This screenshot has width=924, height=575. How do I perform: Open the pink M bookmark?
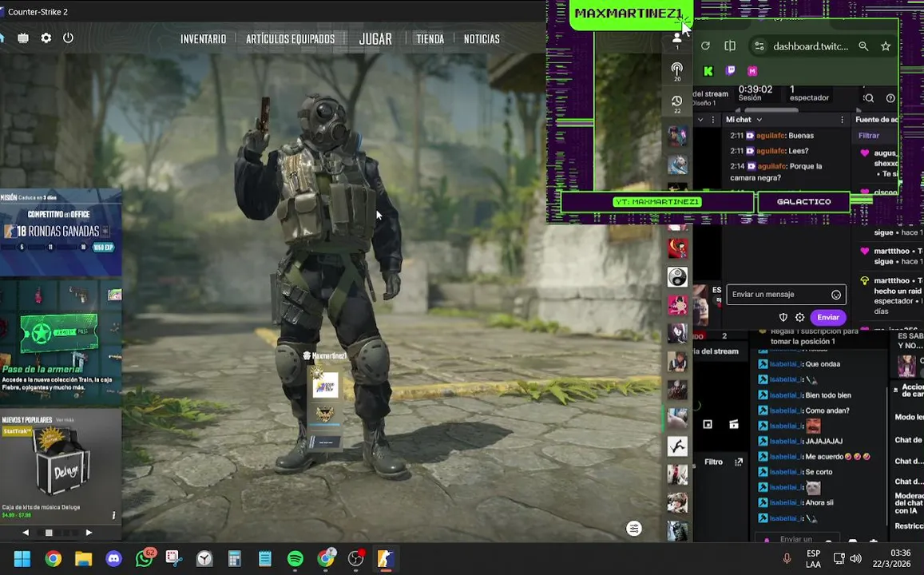coord(752,71)
